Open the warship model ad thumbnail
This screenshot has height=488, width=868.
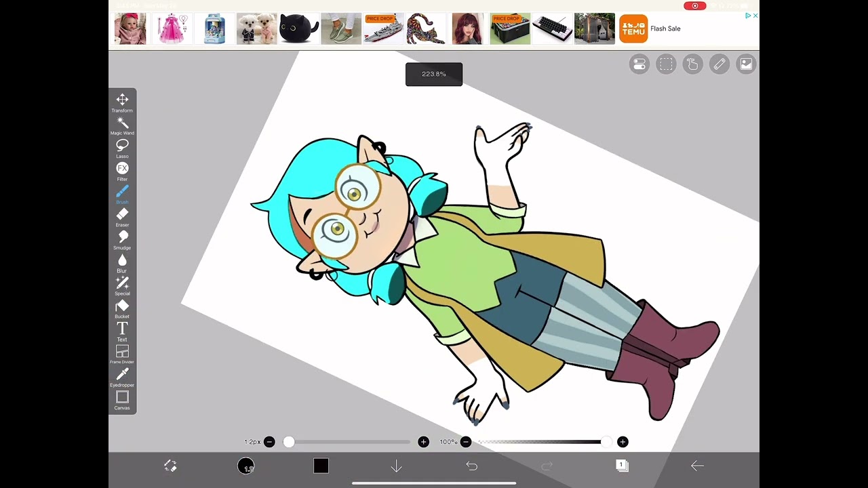click(x=384, y=29)
